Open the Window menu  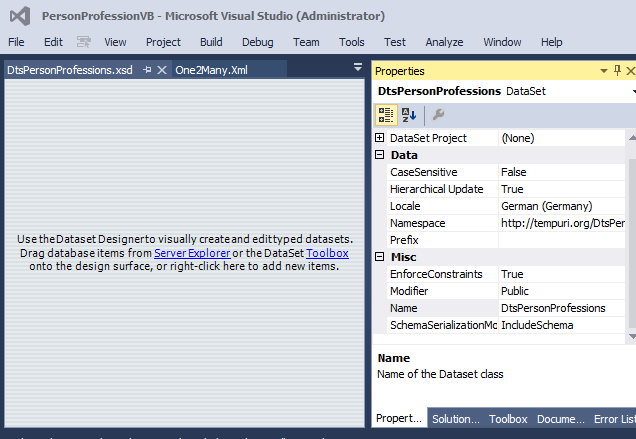[x=502, y=42]
